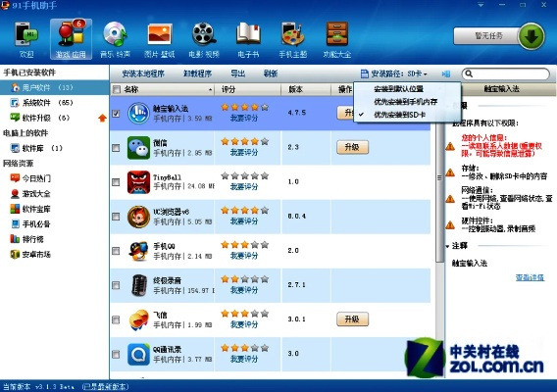557x392 pixels.
Task: Rate TinyBall using its star rating
Action: 244,175
